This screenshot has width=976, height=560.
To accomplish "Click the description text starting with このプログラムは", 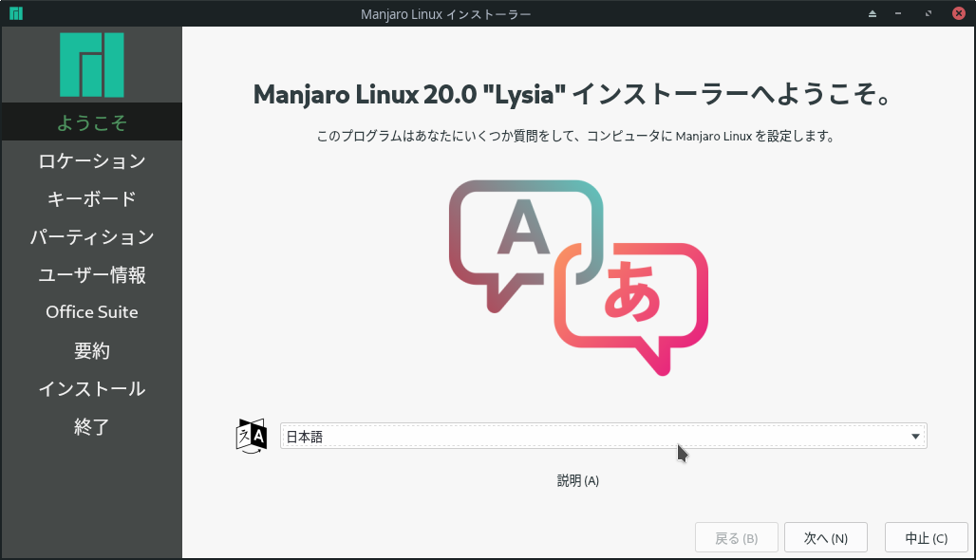I will 575,136.
